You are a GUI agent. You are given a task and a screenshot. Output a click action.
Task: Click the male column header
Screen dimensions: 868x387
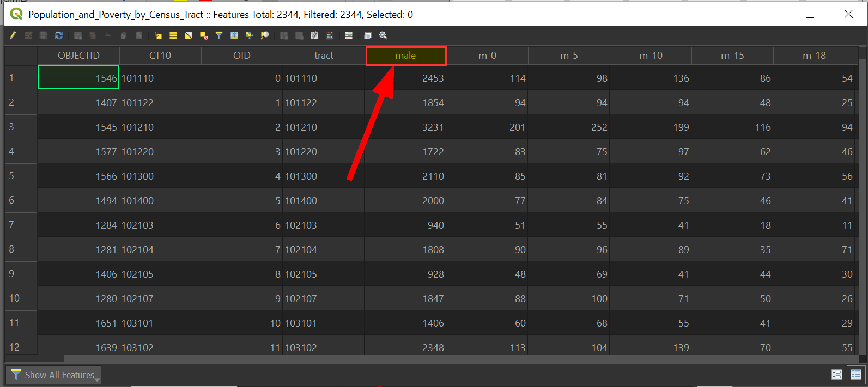pyautogui.click(x=406, y=56)
